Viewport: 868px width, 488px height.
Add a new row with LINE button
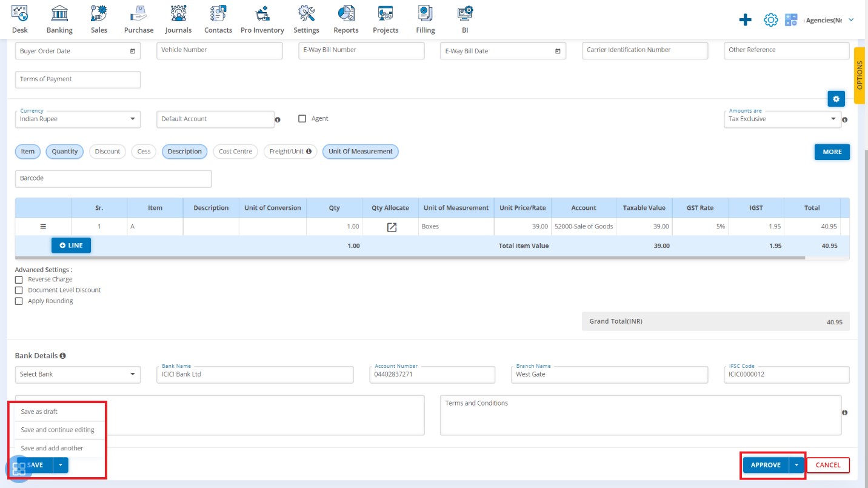tap(72, 245)
